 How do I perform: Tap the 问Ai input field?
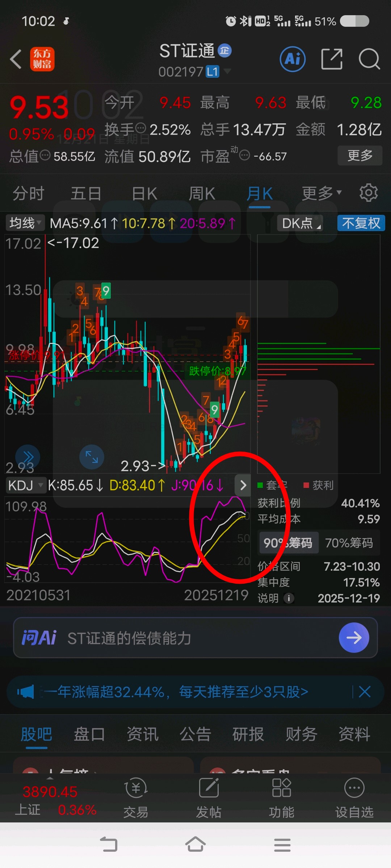pyautogui.click(x=195, y=638)
